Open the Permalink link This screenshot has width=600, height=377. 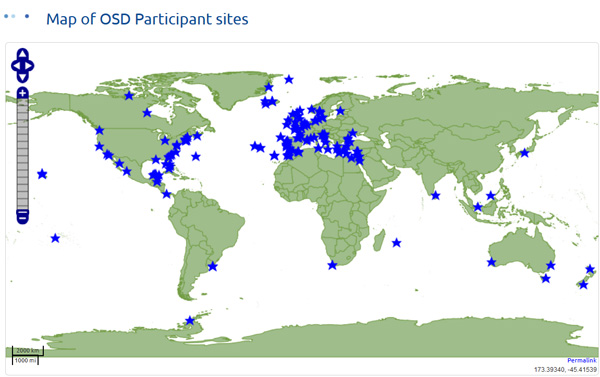click(582, 360)
